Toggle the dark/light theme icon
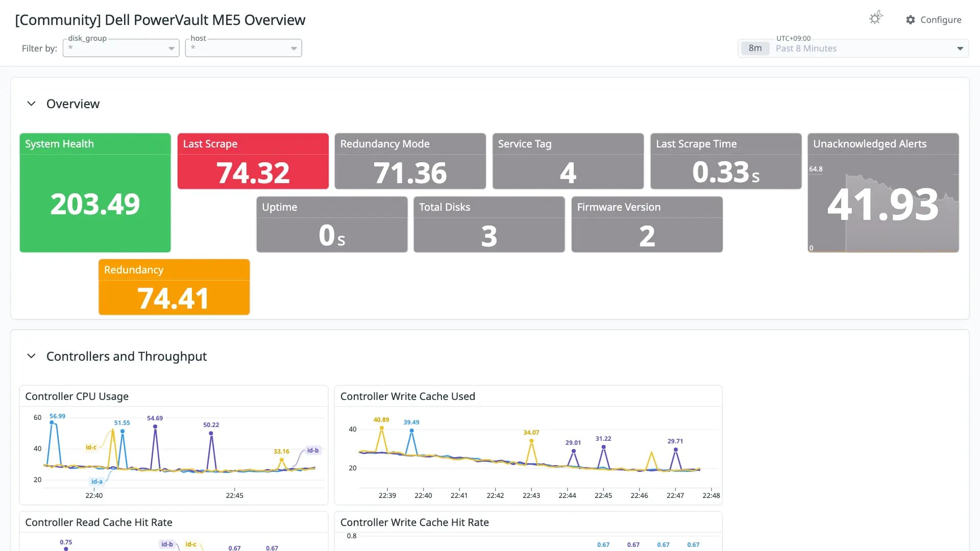This screenshot has height=551, width=980. coord(876,18)
